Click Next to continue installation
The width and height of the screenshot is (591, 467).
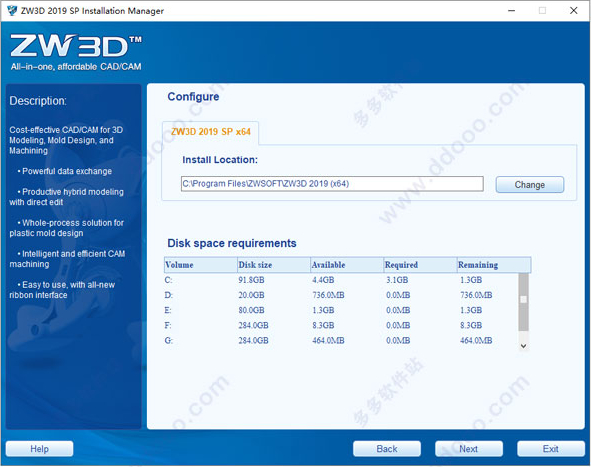(x=469, y=449)
